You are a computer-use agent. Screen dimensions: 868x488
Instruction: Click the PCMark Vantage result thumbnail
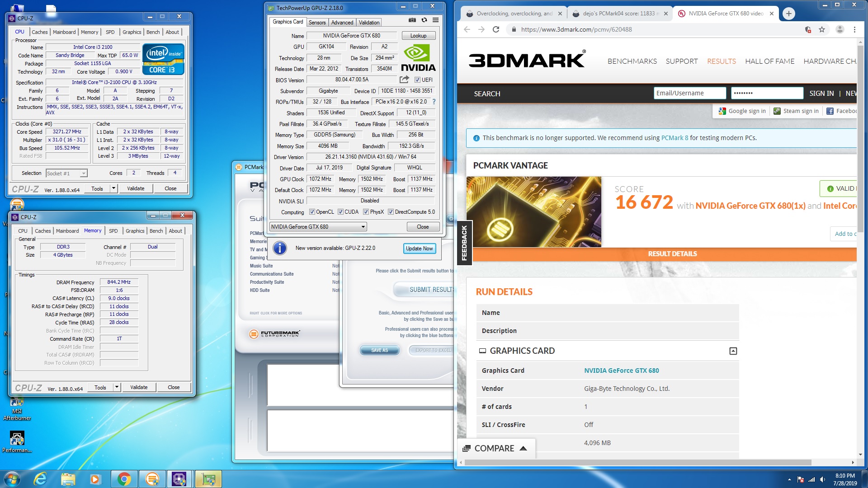point(534,212)
